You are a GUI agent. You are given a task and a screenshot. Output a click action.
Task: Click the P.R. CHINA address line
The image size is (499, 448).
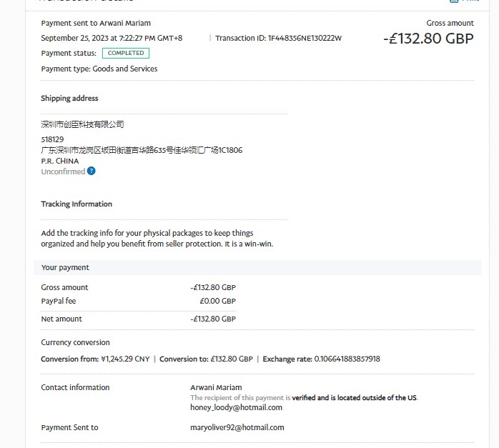pyautogui.click(x=60, y=161)
